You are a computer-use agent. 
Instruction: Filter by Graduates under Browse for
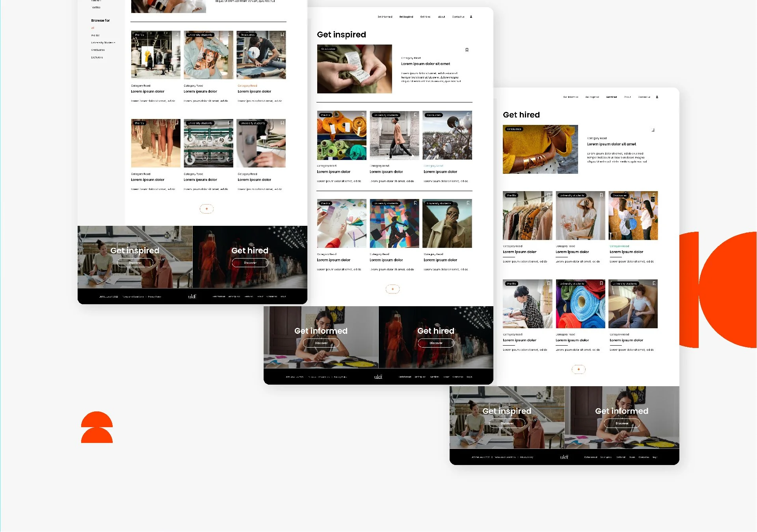[x=98, y=50]
